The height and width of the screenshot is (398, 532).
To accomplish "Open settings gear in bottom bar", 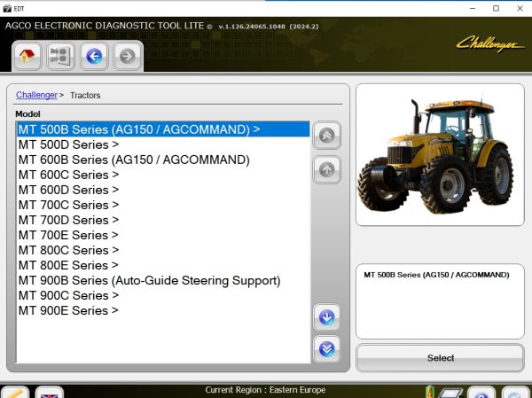I will (515, 393).
